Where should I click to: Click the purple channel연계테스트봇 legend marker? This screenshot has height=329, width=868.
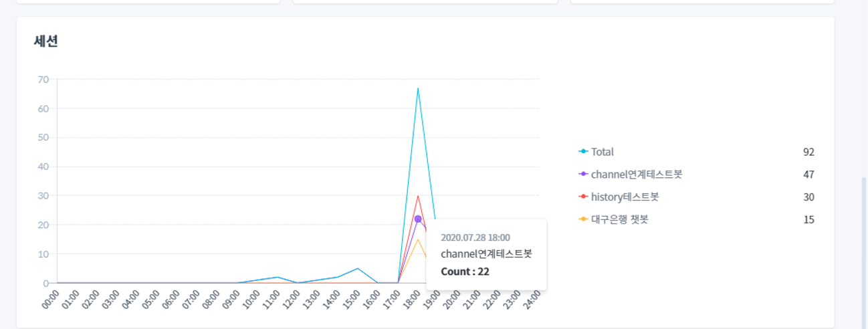583,174
